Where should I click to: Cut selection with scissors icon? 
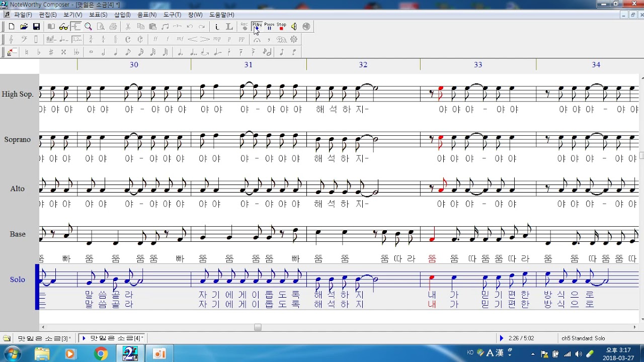[128, 27]
